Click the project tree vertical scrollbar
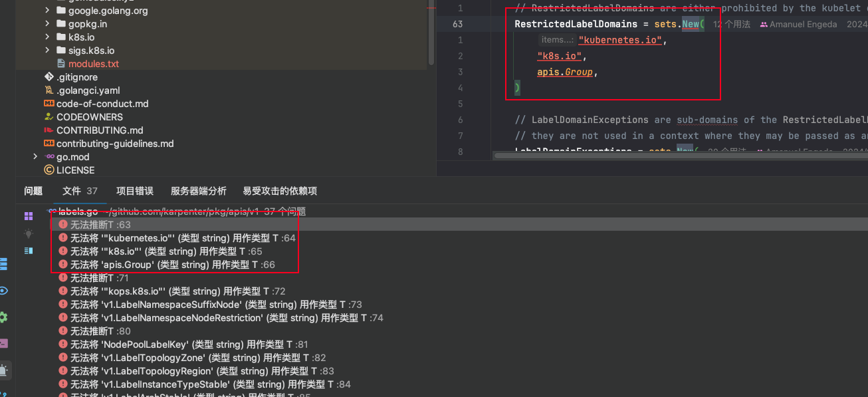Screen dimensions: 868x397 [x=431, y=32]
